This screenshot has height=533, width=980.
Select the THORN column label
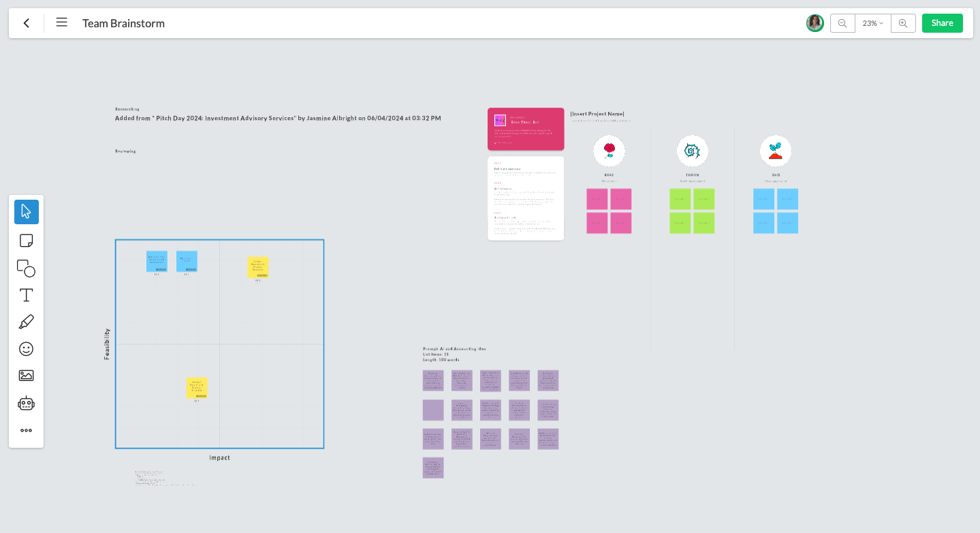pyautogui.click(x=693, y=175)
